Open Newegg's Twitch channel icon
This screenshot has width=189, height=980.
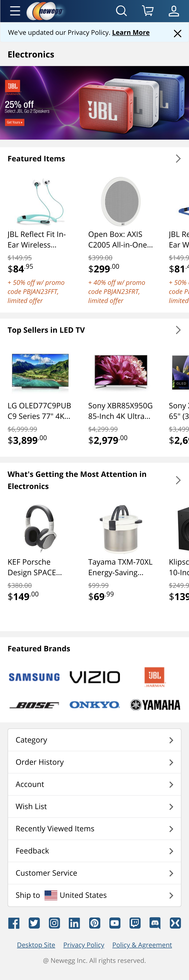pos(135,923)
